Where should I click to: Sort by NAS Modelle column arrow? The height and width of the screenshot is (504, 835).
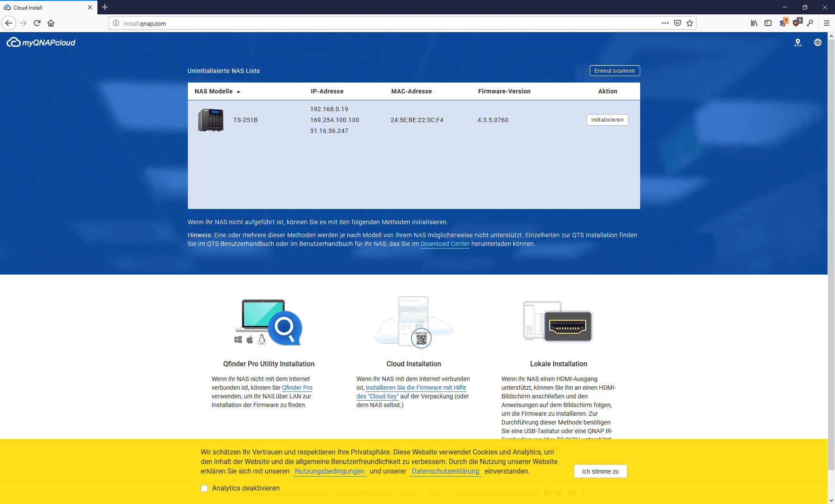[x=238, y=92]
